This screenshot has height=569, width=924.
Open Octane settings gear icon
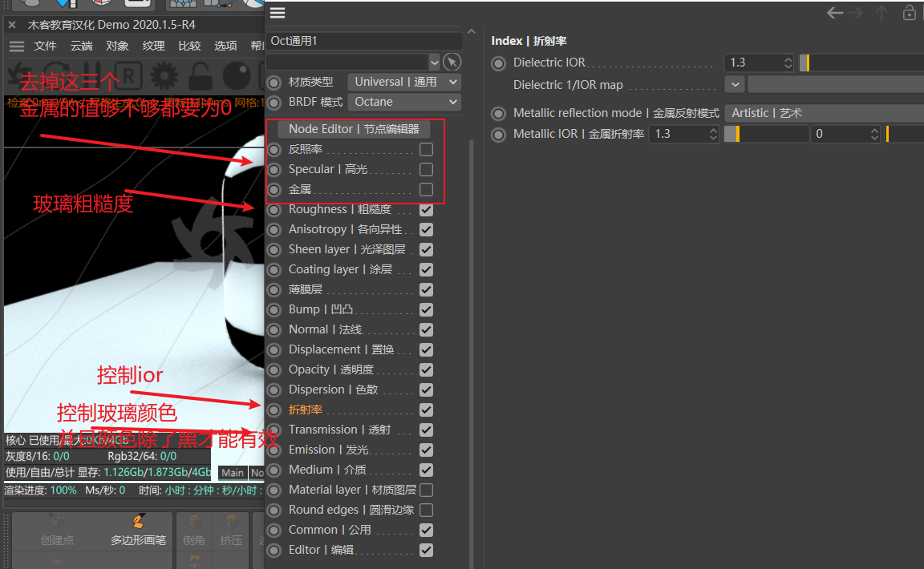pyautogui.click(x=164, y=75)
